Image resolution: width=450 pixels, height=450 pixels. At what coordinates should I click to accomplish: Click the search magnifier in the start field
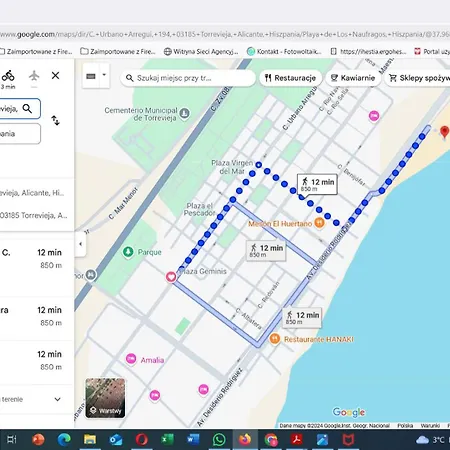27,109
